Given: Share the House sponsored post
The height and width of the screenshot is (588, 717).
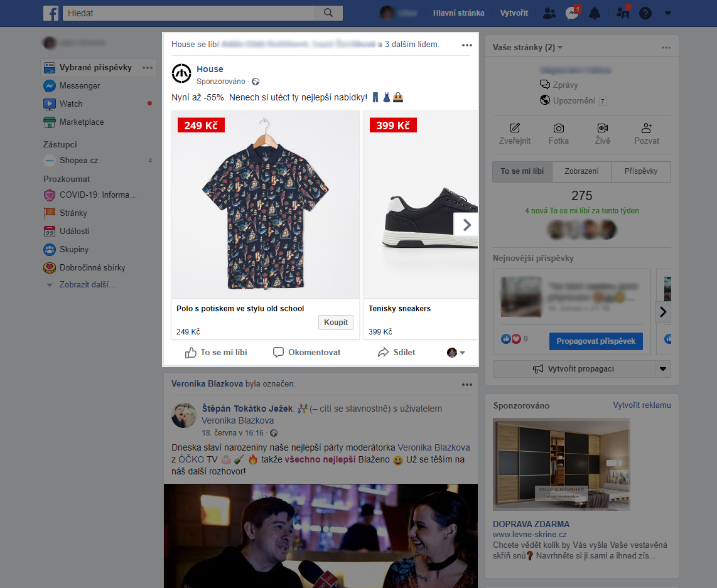Looking at the screenshot, I should pyautogui.click(x=396, y=352).
